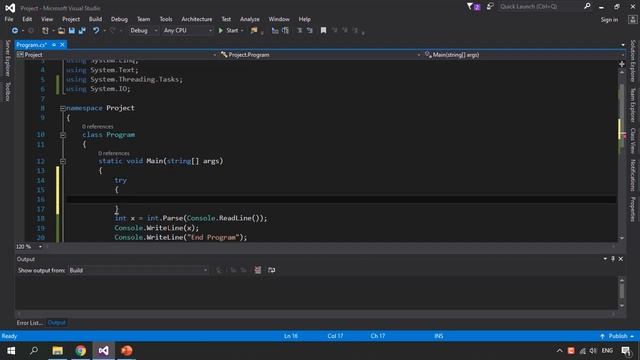This screenshot has width=640, height=360.
Task: Open the Solution Explorer side tab
Action: [x=633, y=61]
